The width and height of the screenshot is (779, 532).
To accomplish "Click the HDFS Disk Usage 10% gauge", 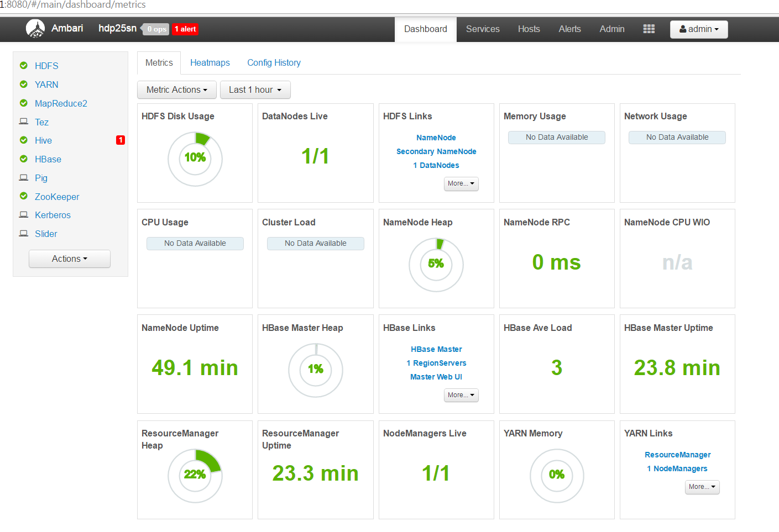I will (x=195, y=159).
